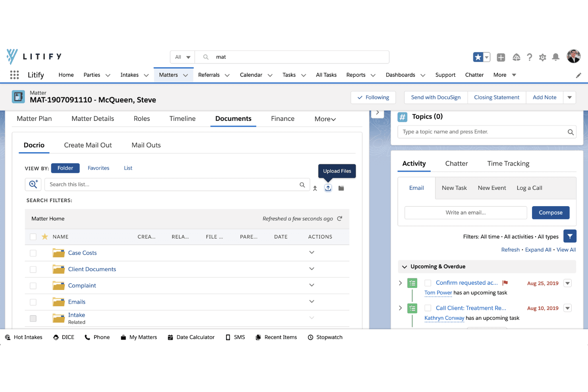This screenshot has height=392, width=588.
Task: Refresh the Matter Home file list
Action: pos(340,218)
